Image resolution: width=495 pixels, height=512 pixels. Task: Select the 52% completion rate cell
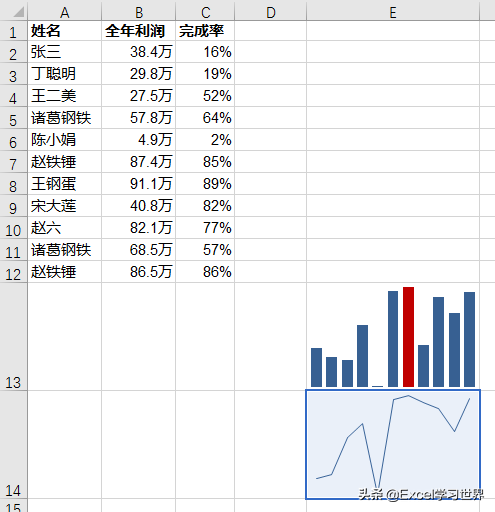coord(205,96)
